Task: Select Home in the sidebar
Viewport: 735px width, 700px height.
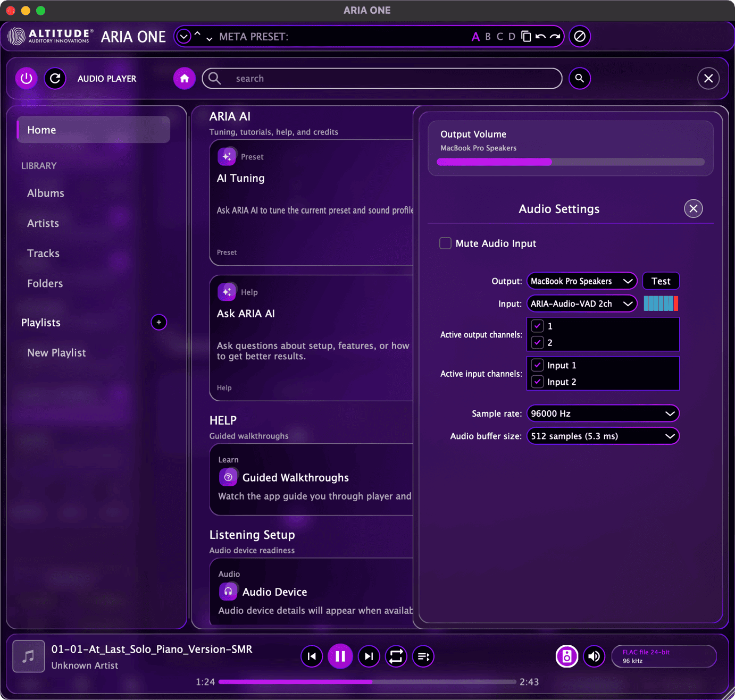Action: pyautogui.click(x=94, y=130)
